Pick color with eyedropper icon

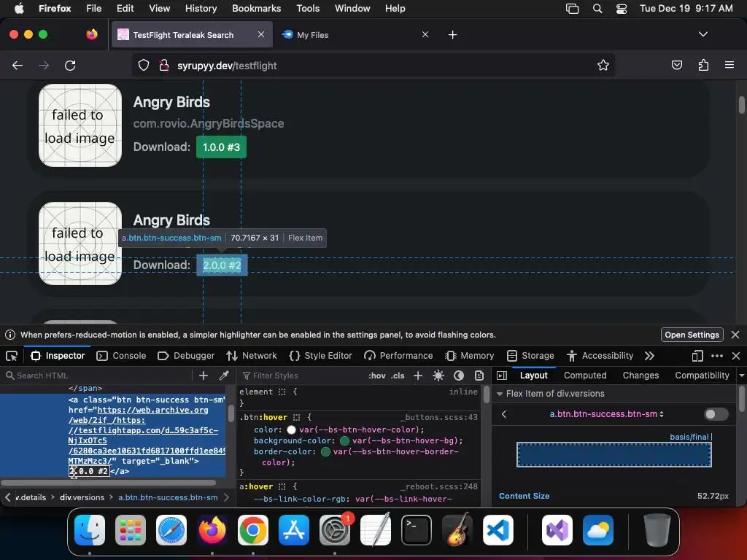(x=224, y=376)
